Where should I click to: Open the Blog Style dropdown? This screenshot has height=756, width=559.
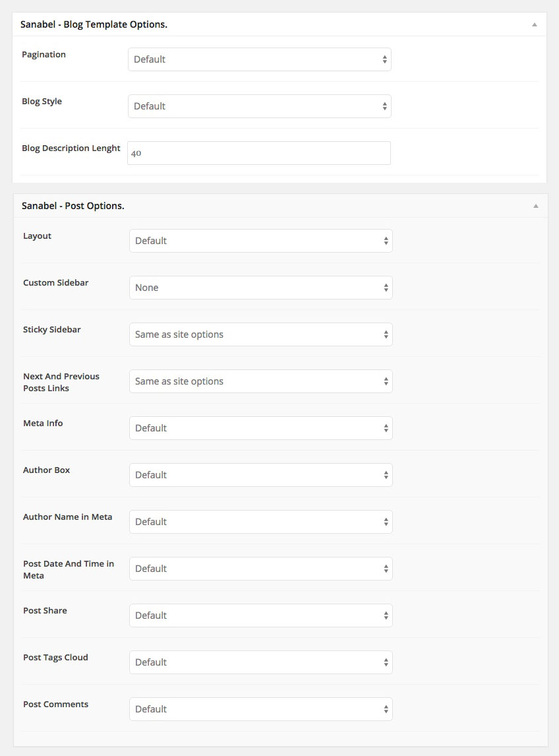260,106
